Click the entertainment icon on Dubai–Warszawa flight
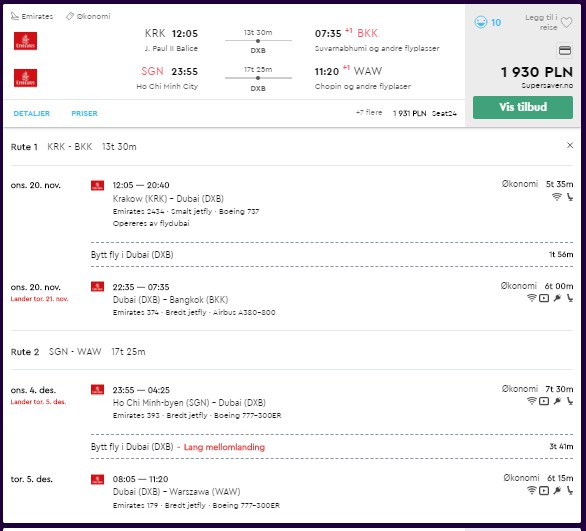 click(x=544, y=490)
